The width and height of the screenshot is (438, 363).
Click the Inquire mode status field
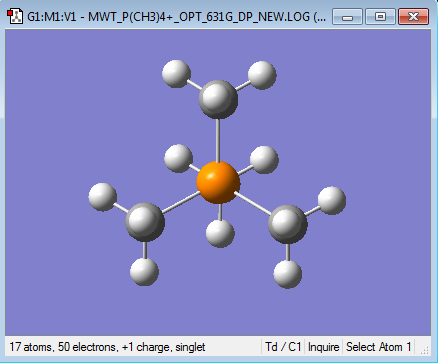point(323,347)
